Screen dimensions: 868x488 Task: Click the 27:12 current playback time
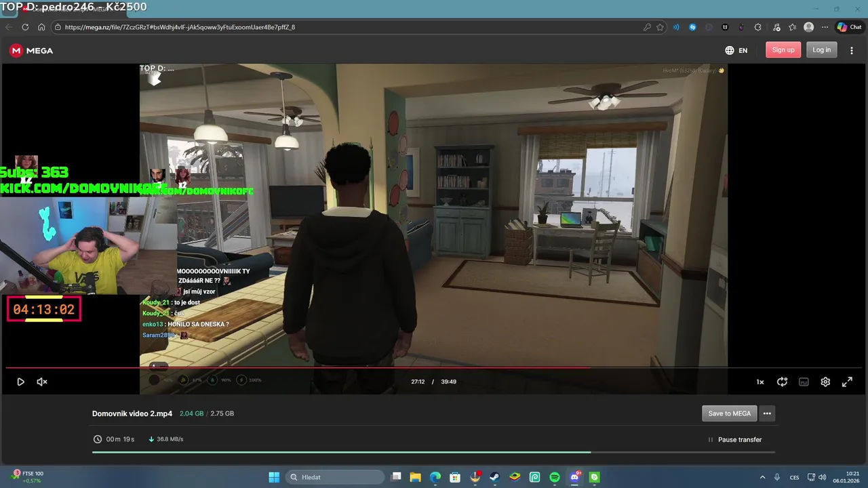(x=418, y=382)
